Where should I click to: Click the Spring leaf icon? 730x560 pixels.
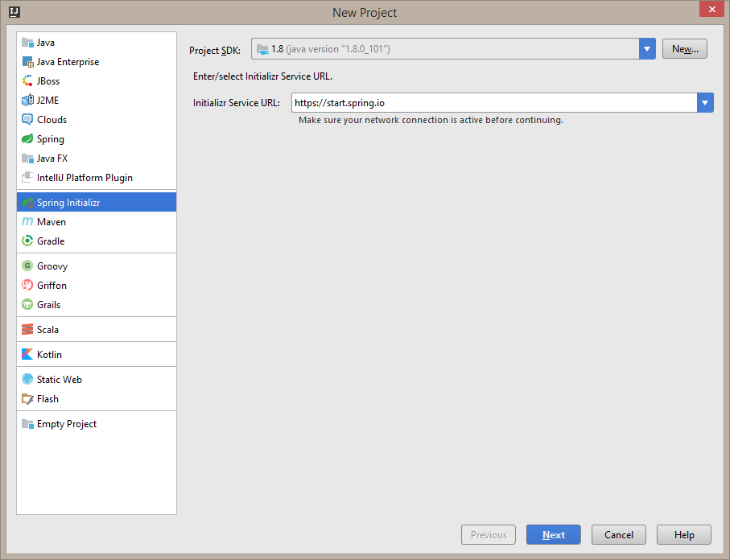pos(27,138)
